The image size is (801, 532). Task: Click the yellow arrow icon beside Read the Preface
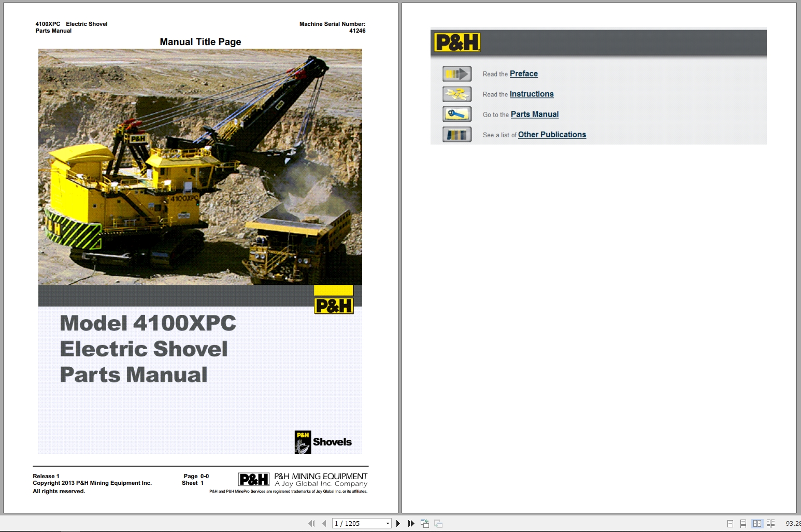(456, 74)
